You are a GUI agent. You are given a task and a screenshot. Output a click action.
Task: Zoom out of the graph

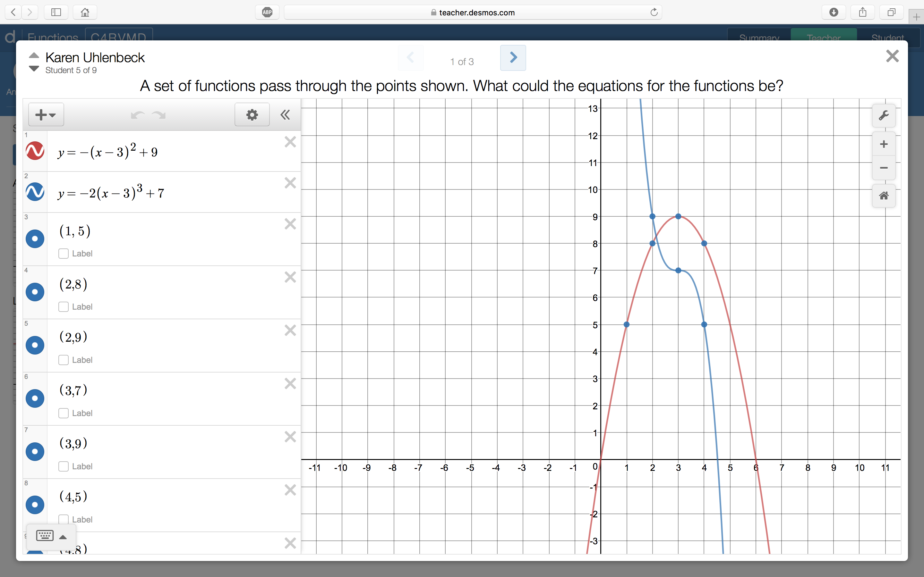[884, 168]
